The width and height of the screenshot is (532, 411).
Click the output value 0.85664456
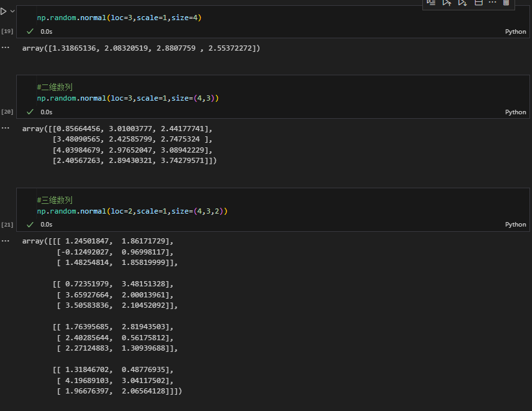[x=79, y=129]
